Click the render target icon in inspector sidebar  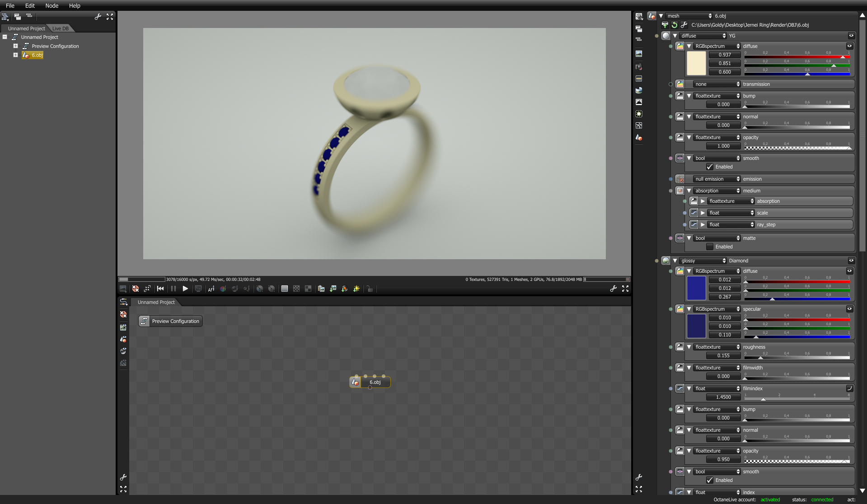(x=639, y=53)
